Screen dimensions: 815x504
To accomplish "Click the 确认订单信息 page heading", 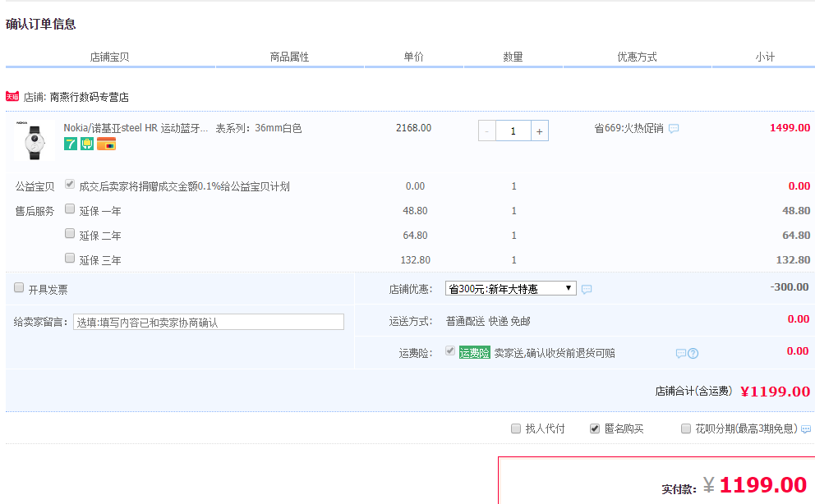I will (40, 24).
